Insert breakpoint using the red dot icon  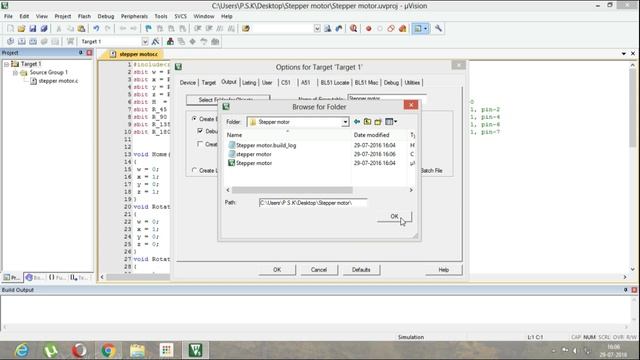(x=369, y=29)
